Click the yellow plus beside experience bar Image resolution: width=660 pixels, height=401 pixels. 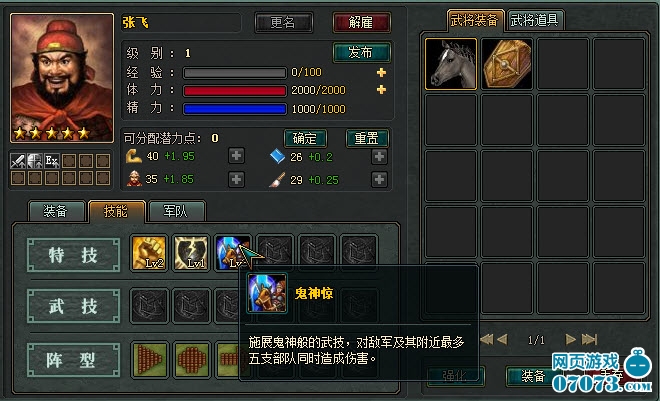tap(381, 72)
